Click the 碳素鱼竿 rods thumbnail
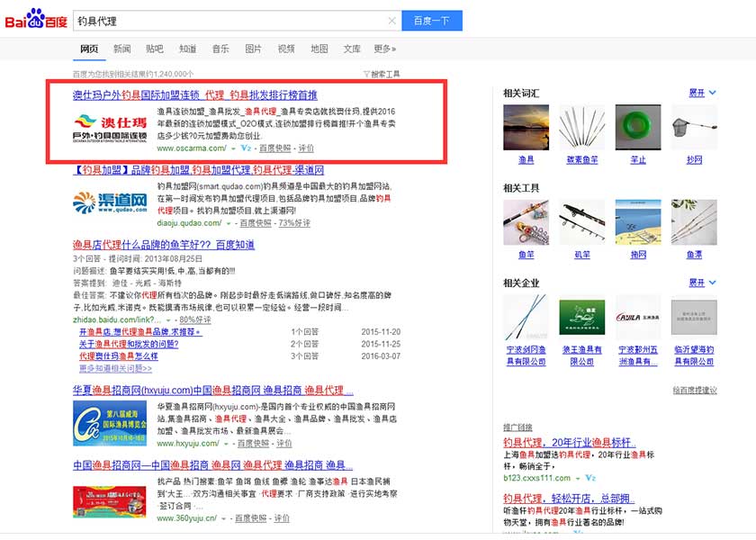The image size is (756, 540). pyautogui.click(x=582, y=127)
